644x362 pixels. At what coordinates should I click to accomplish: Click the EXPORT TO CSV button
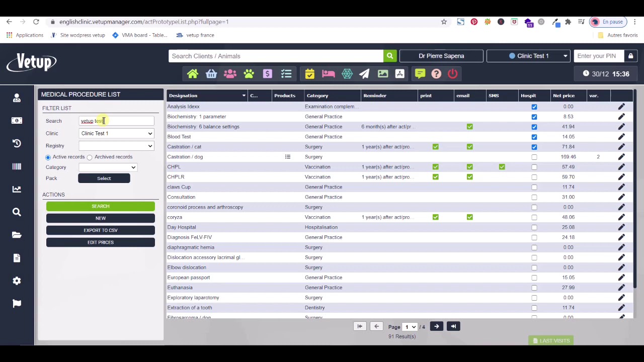tap(100, 230)
